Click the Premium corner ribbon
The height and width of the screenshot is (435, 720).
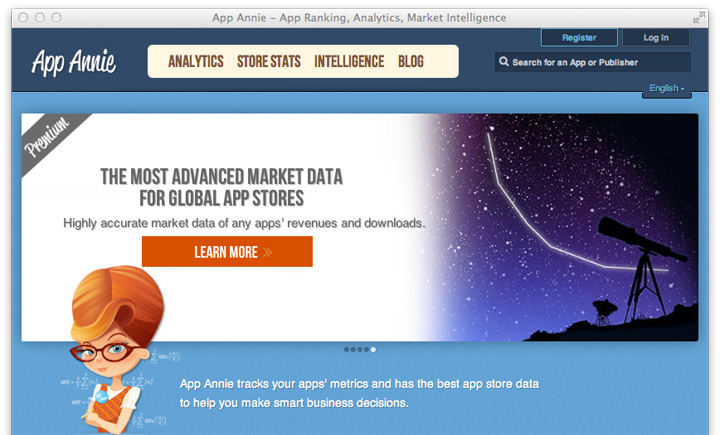(x=48, y=137)
